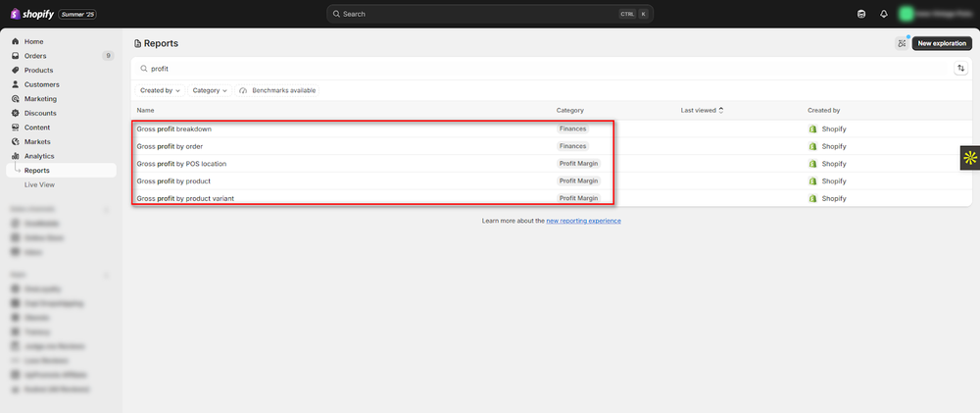Image resolution: width=980 pixels, height=413 pixels.
Task: Click the Markets globe icon
Action: 16,141
